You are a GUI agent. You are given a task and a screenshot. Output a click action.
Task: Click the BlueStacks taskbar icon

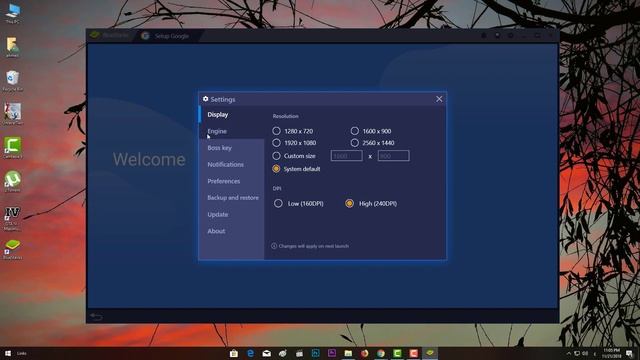click(430, 353)
